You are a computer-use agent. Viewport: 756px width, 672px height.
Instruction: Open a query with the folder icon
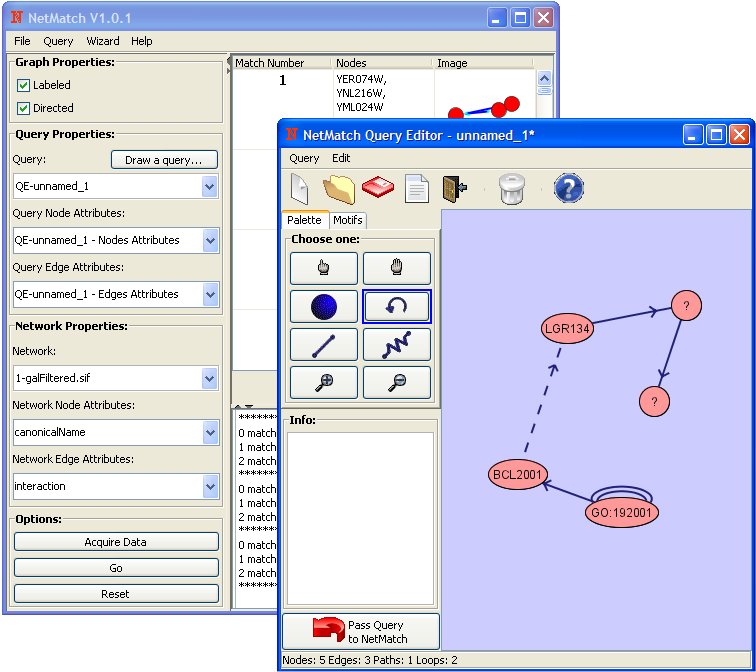tap(339, 188)
